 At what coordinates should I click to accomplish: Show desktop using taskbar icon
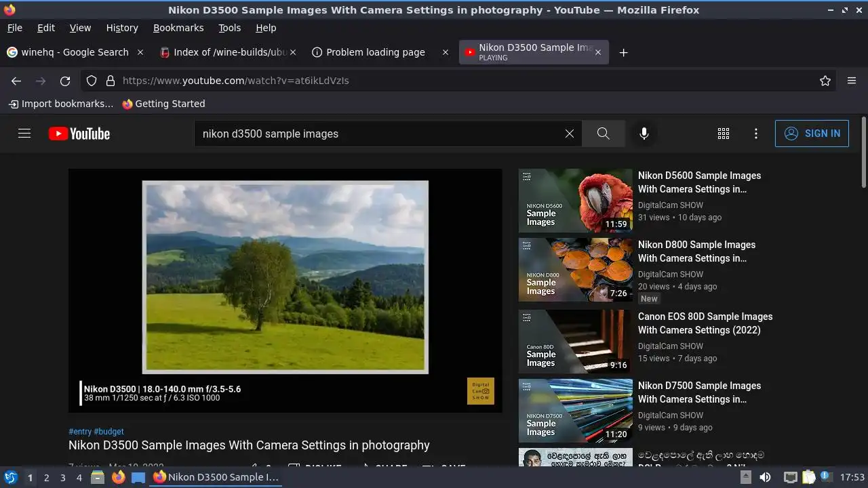click(x=138, y=477)
